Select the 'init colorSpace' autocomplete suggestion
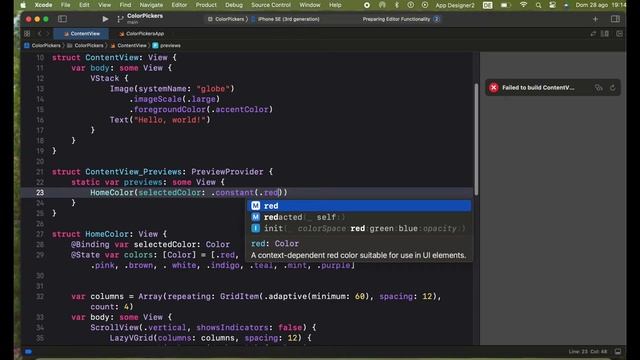The height and width of the screenshot is (360, 640). pos(359,228)
